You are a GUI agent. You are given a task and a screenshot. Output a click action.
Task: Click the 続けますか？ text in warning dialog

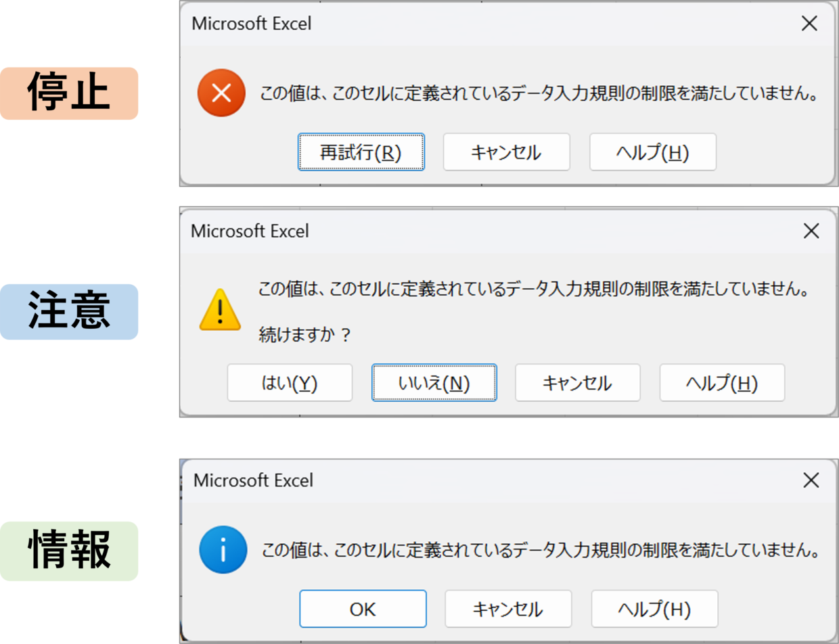(x=305, y=334)
